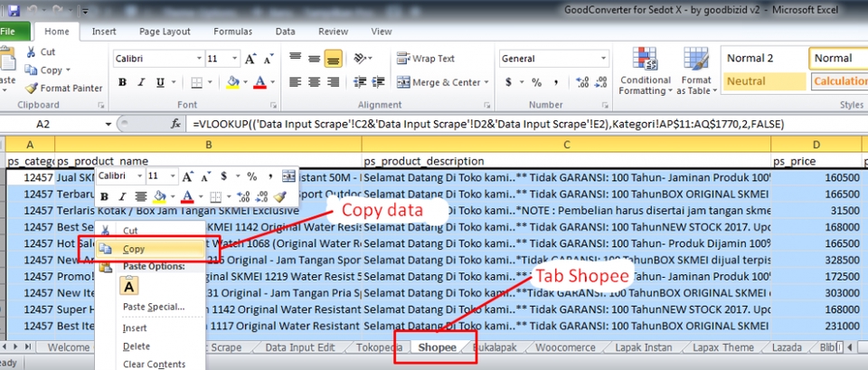Select Woocomerce sheet tab
This screenshot has width=868, height=370.
565,347
